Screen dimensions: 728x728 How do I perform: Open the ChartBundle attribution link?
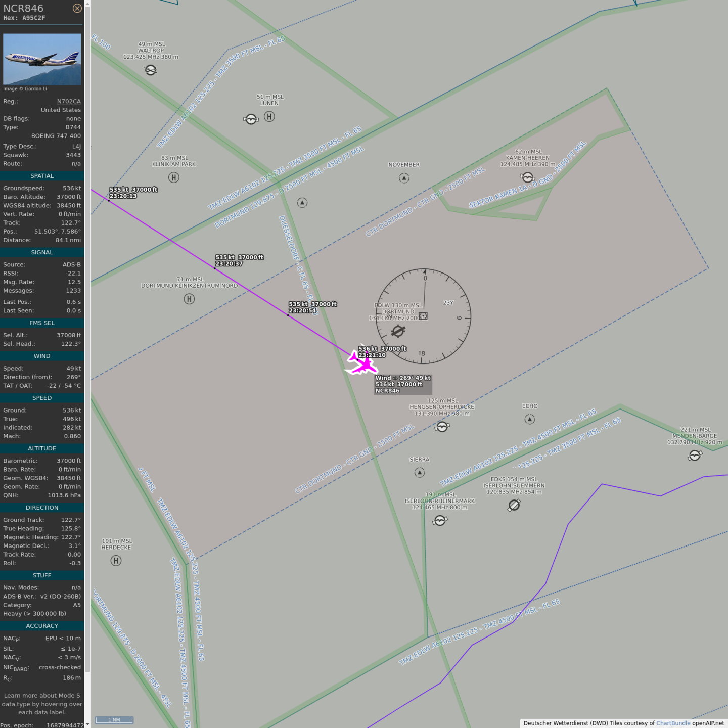click(673, 723)
